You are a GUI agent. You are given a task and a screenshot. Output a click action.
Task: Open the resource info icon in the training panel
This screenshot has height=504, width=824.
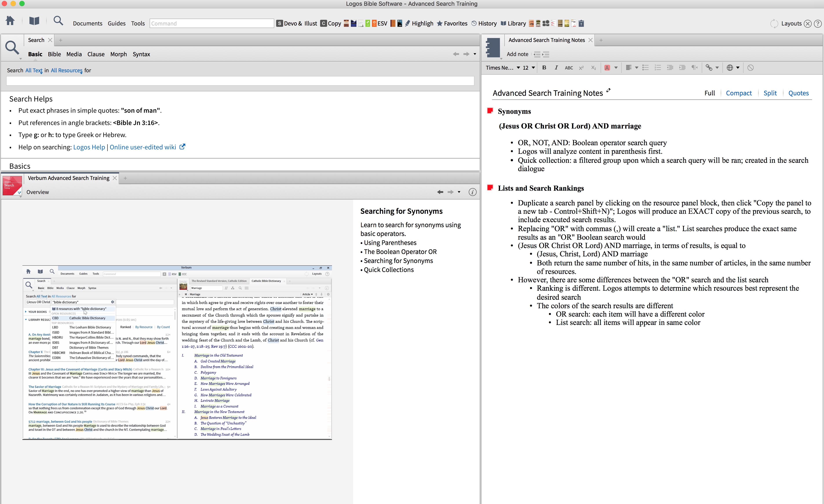[472, 192]
